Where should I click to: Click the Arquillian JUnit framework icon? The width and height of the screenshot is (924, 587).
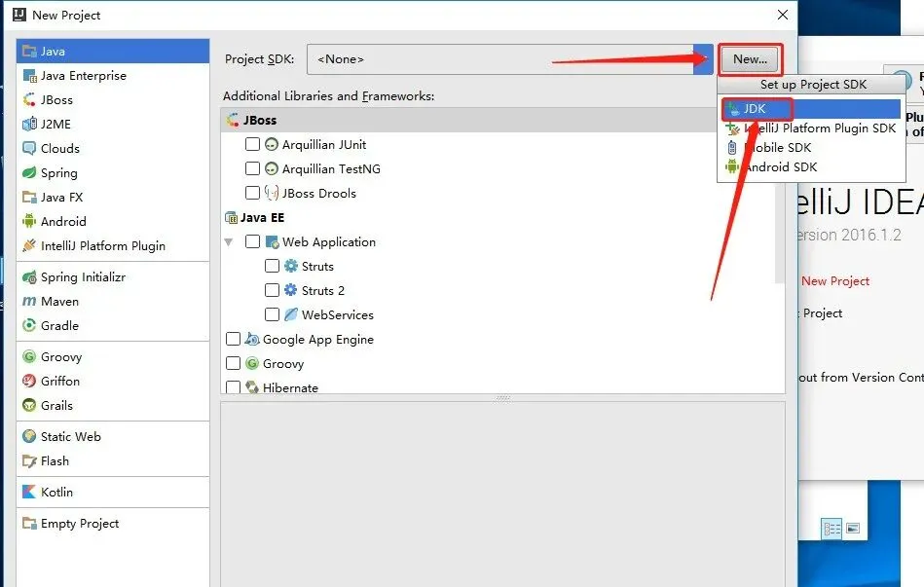[x=271, y=144]
